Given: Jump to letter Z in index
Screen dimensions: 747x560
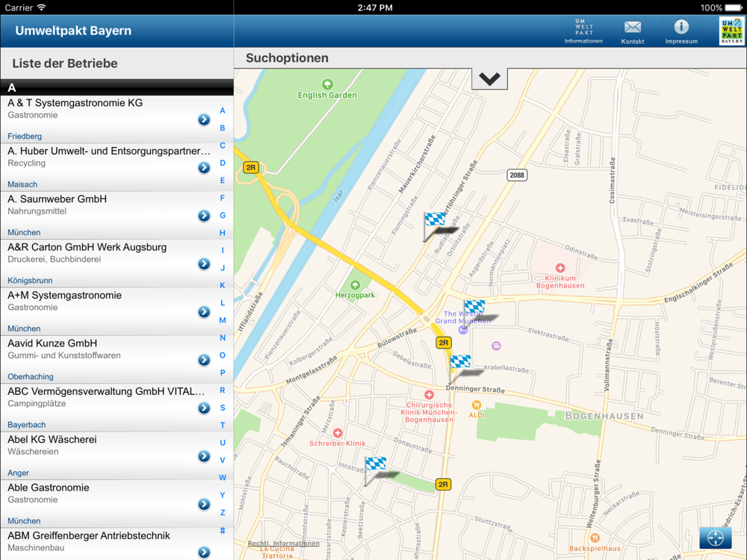Looking at the screenshot, I should click(x=223, y=513).
